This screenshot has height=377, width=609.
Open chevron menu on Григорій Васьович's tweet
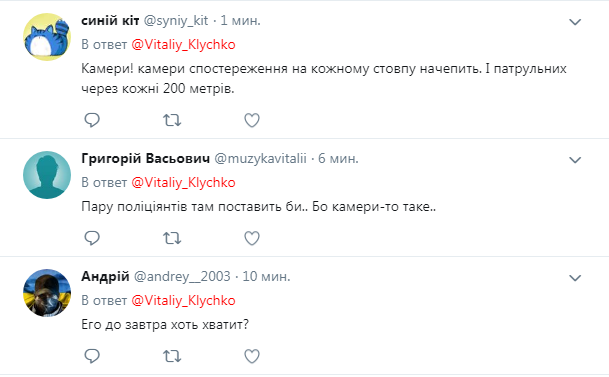[x=575, y=160]
